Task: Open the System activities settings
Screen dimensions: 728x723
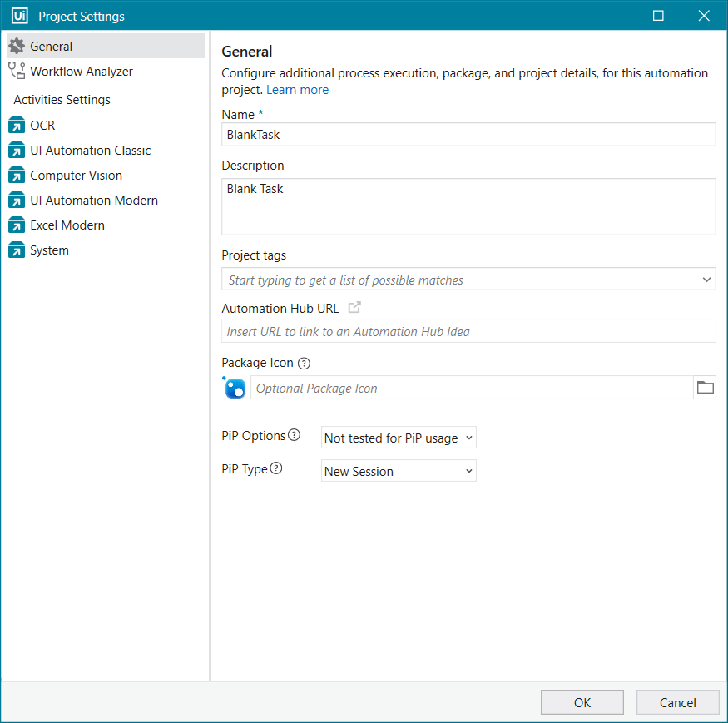Action: click(49, 250)
